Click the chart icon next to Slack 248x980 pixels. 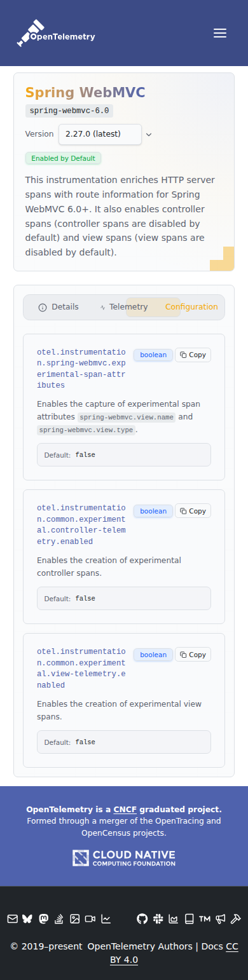[174, 918]
